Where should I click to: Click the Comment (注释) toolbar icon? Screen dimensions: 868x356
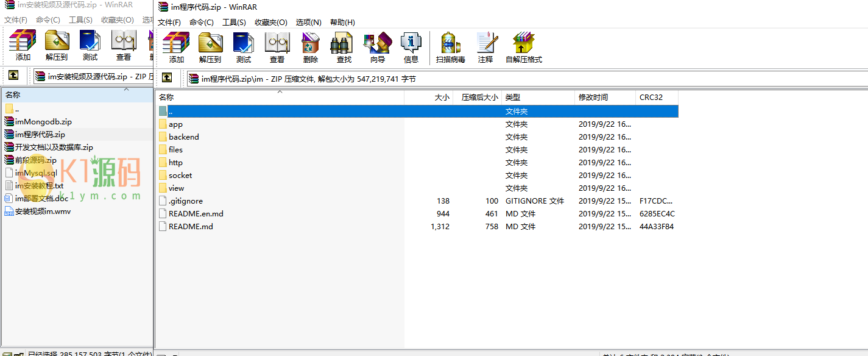(x=485, y=48)
